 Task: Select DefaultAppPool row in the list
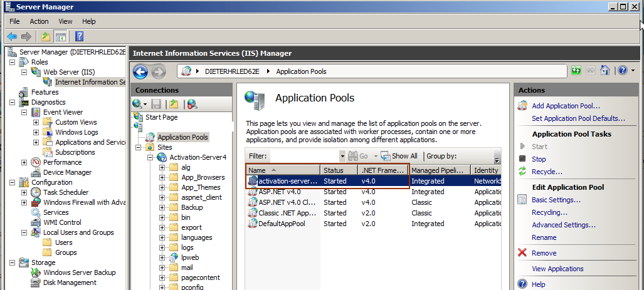(x=282, y=224)
